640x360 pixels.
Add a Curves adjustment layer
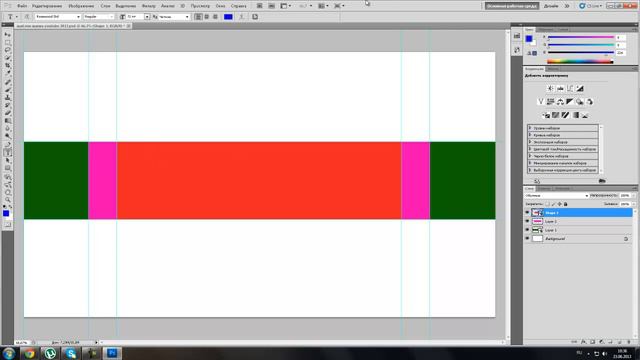(x=570, y=88)
